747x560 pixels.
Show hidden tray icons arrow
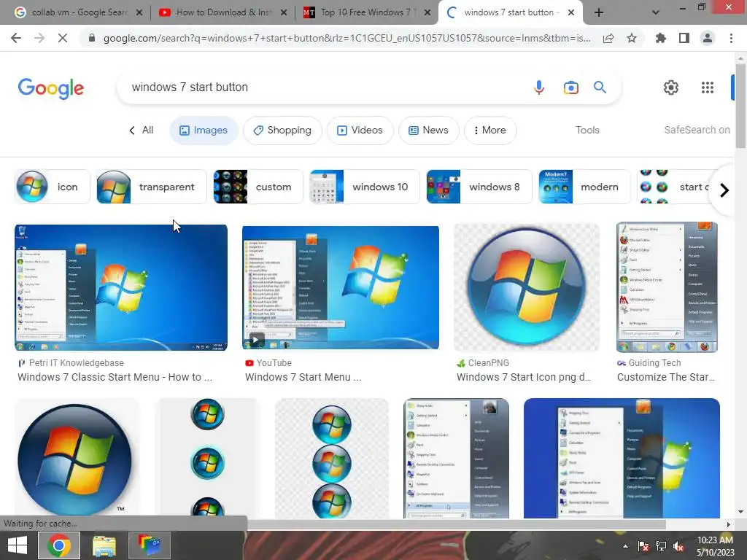625,546
